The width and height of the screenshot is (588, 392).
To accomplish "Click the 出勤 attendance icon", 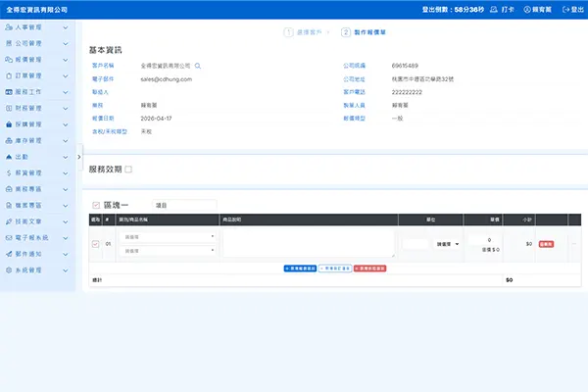I will pos(9,157).
